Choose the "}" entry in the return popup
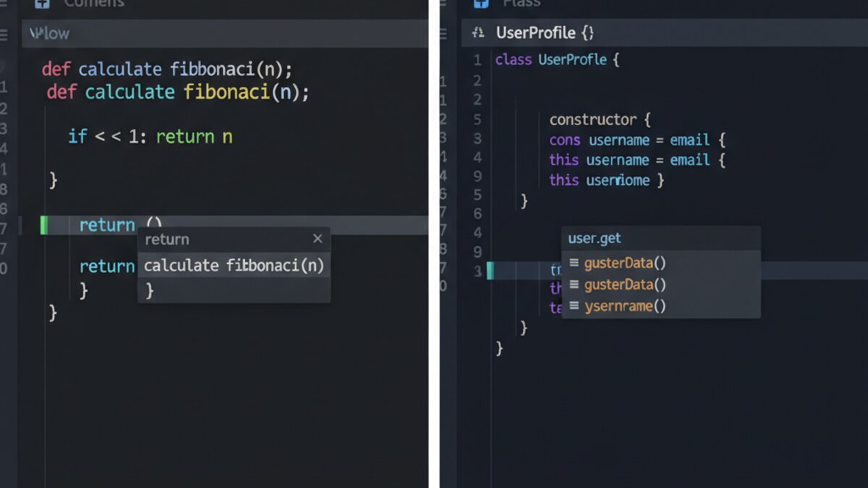Image resolution: width=868 pixels, height=488 pixels. point(234,290)
